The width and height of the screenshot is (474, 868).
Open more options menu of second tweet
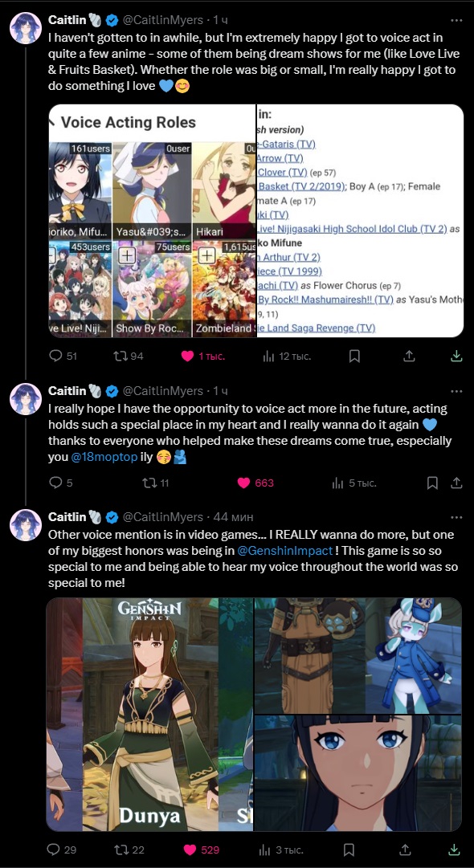[456, 391]
